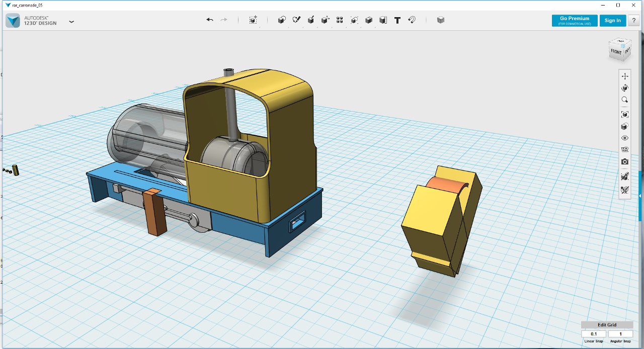Expand the side panel arrow on right edge
The width and height of the screenshot is (644, 349).
coord(640,196)
